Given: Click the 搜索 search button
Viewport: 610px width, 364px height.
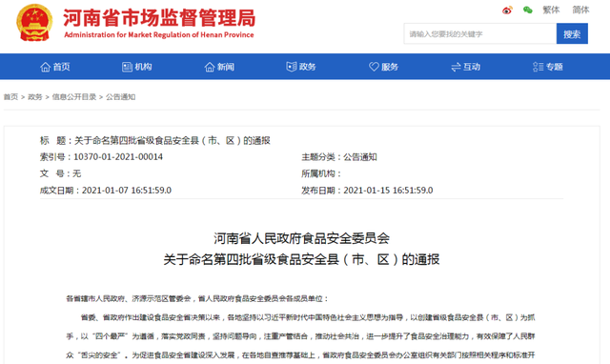Looking at the screenshot, I should coord(572,34).
